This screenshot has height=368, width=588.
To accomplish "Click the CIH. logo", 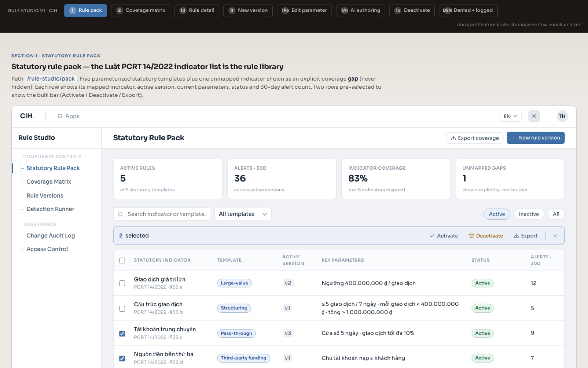I will [27, 116].
